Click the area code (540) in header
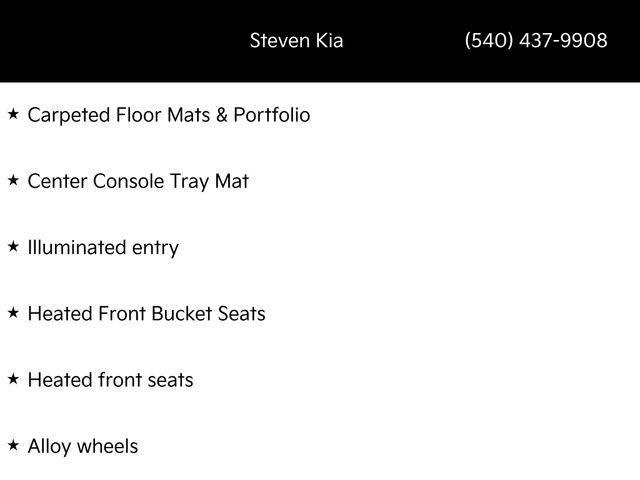 (x=489, y=40)
